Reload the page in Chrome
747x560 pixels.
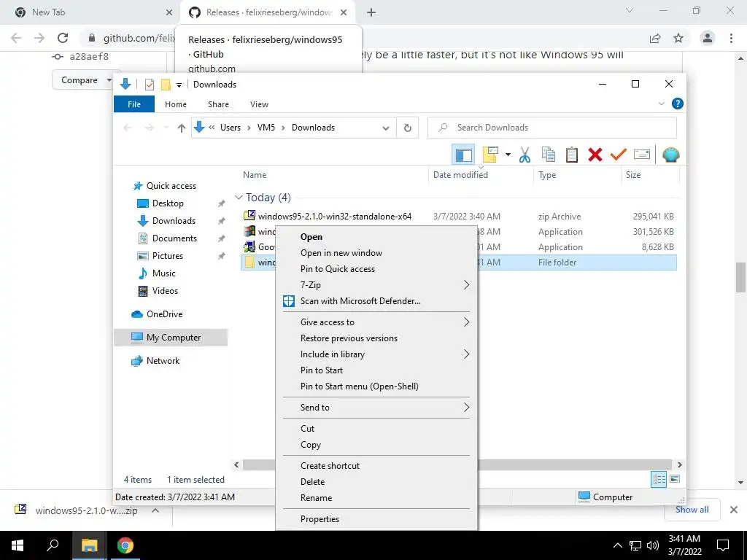tap(63, 38)
